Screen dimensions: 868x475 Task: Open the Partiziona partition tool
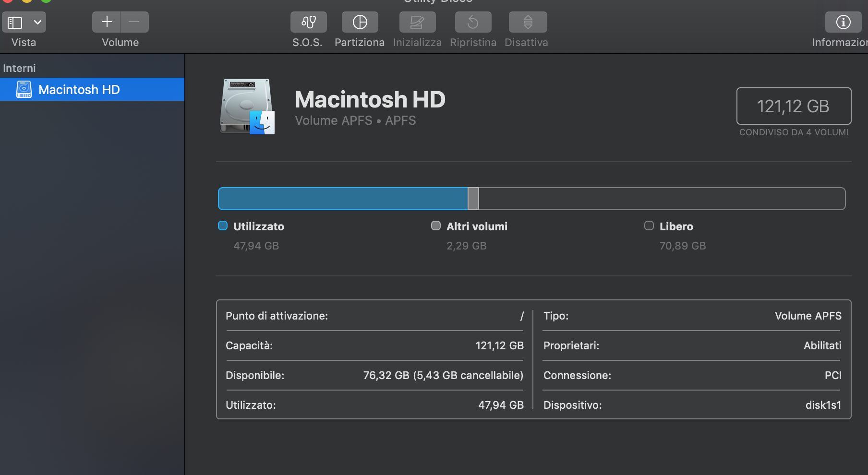tap(359, 22)
